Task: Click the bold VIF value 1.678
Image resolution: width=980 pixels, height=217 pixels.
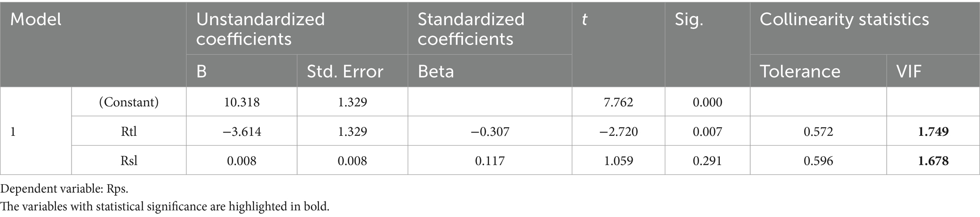Action: 933,160
